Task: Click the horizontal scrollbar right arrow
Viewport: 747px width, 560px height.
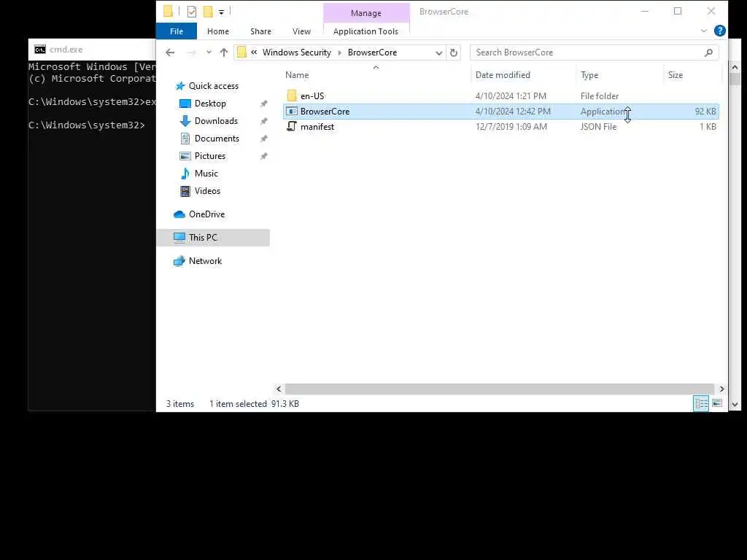Action: 721,389
